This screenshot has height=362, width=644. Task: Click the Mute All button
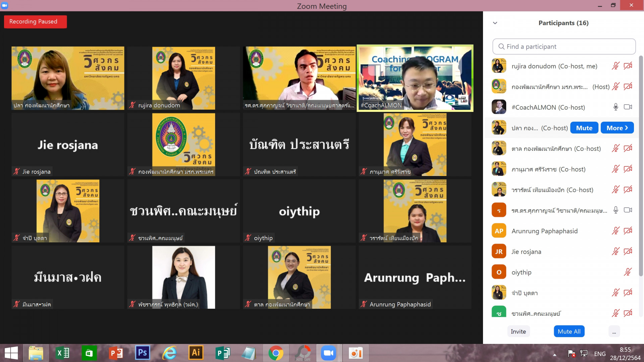point(569,331)
